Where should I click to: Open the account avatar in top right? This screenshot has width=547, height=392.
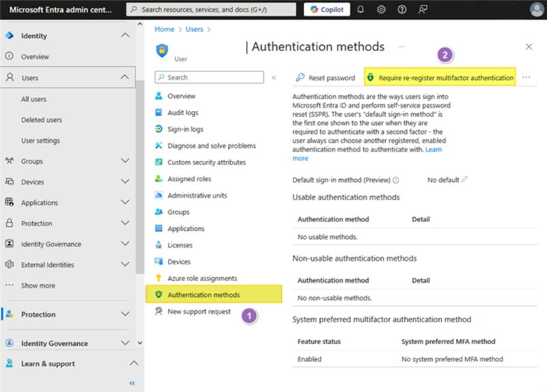[537, 10]
